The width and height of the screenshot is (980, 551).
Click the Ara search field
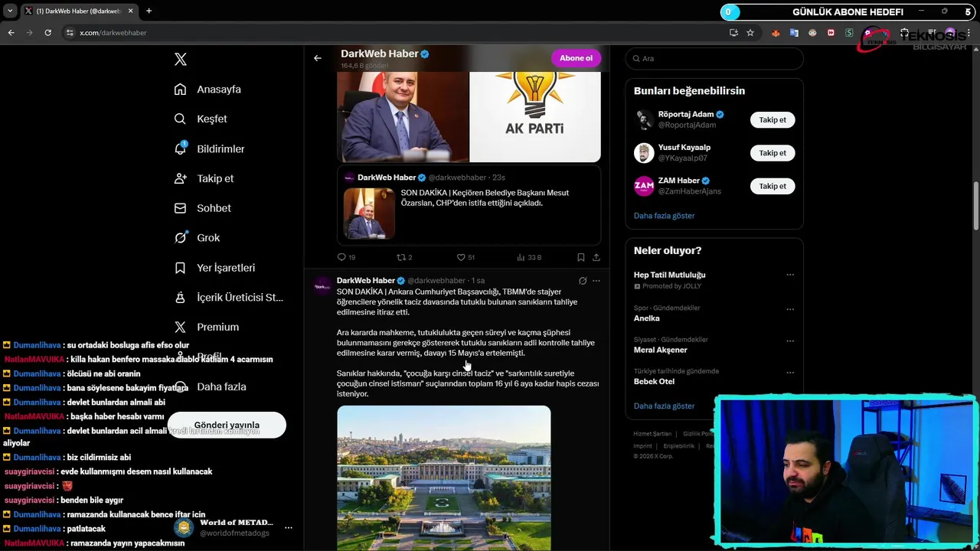pyautogui.click(x=714, y=59)
